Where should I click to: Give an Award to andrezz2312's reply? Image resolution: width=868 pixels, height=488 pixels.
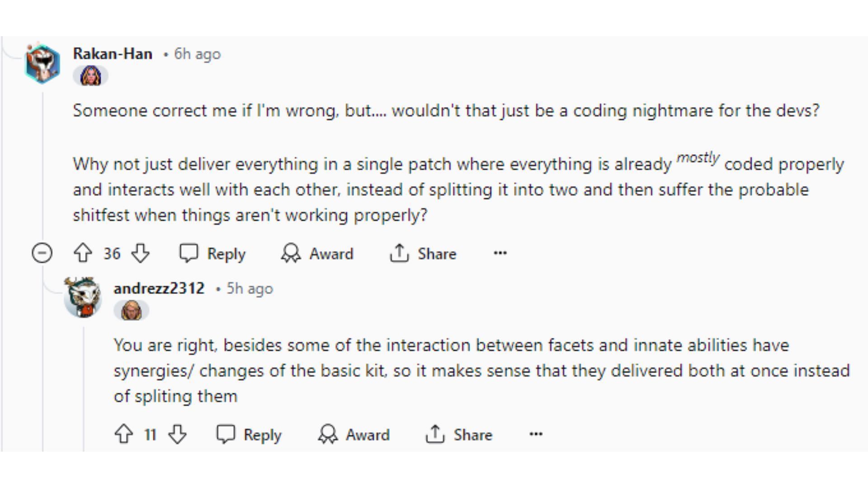click(354, 435)
